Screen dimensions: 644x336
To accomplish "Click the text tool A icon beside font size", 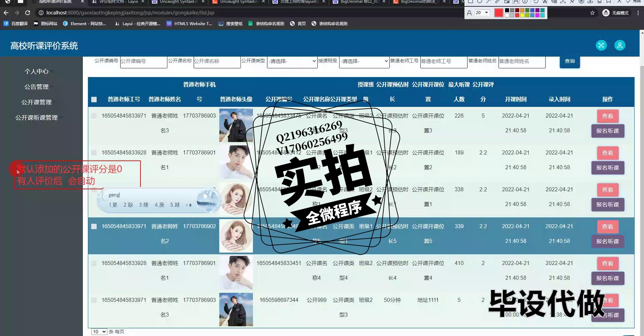I will point(469,13).
